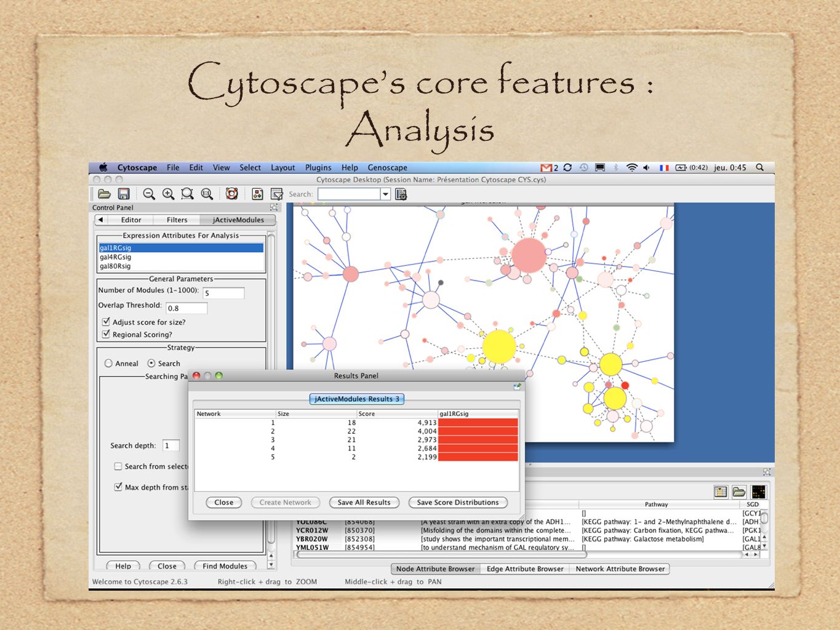This screenshot has width=840, height=630.
Task: Click the Gmail notifier menu bar icon
Action: pyautogui.click(x=546, y=167)
